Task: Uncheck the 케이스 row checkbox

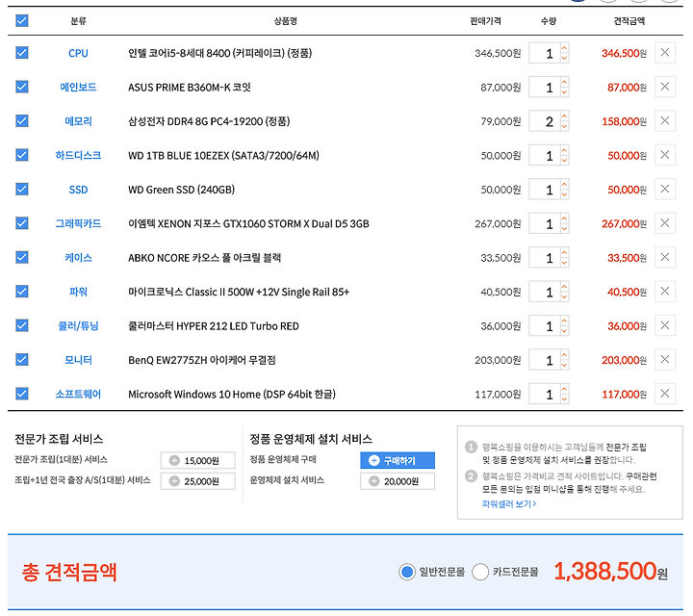Action: (x=22, y=257)
